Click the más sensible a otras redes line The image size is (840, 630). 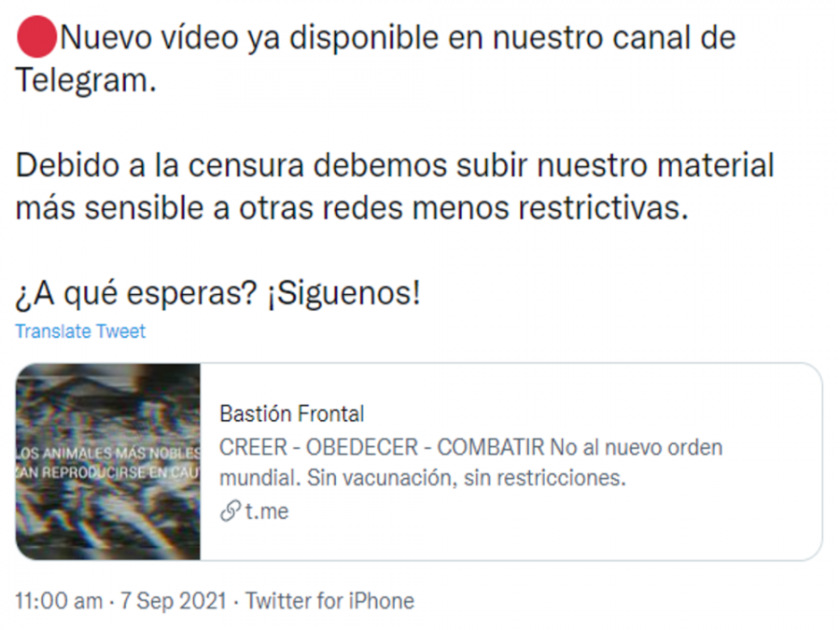coord(352,208)
